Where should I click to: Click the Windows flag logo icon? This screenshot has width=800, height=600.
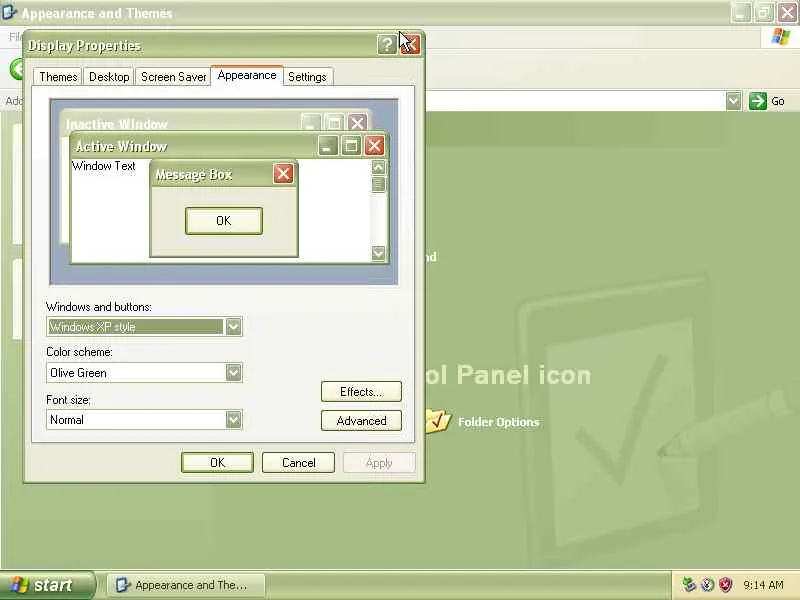tap(780, 37)
